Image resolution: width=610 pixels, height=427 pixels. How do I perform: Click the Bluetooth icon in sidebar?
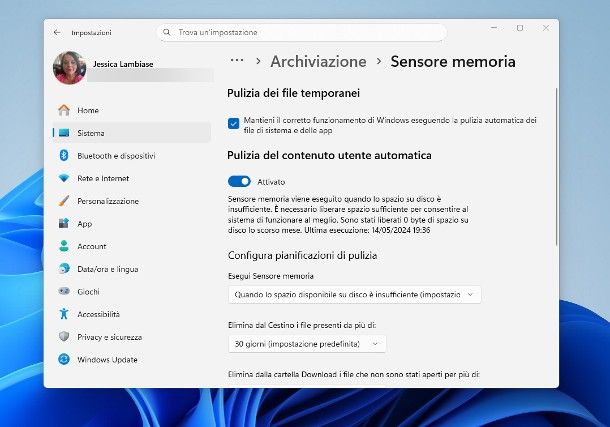click(x=64, y=156)
